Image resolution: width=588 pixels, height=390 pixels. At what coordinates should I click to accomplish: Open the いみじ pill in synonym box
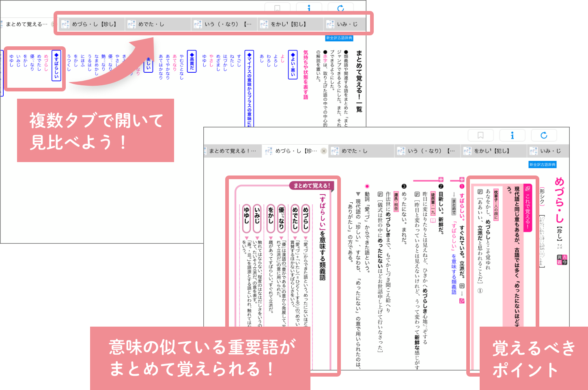tap(257, 219)
